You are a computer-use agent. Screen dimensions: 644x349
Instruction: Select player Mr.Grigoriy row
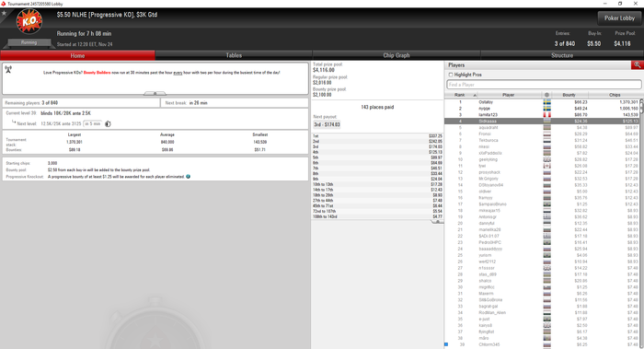[542, 179]
